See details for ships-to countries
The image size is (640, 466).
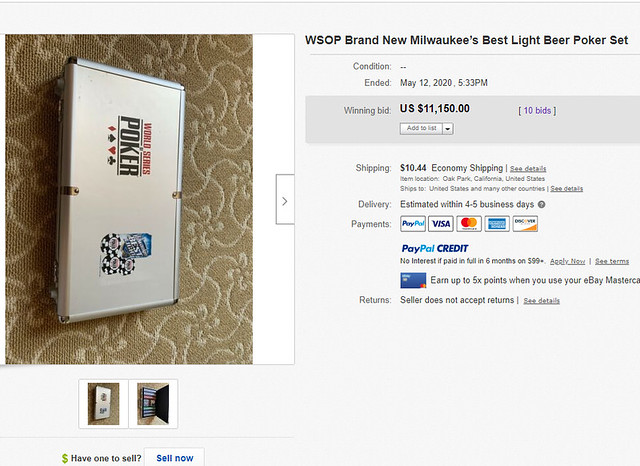(566, 188)
